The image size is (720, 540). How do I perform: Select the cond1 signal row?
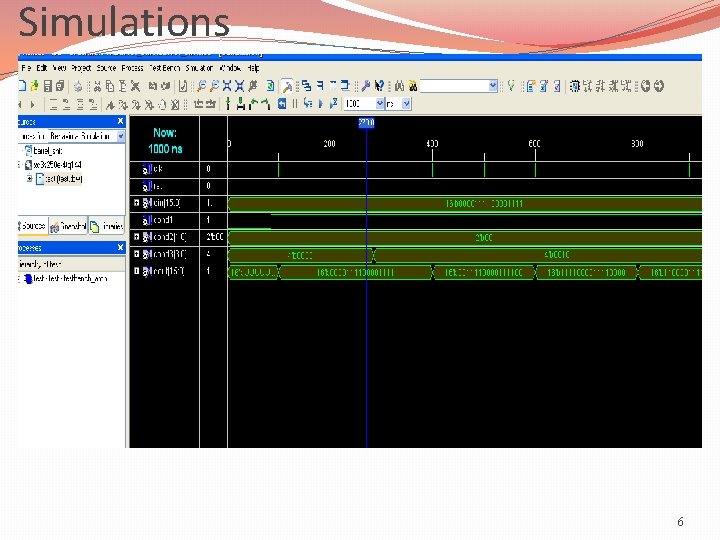point(164,220)
